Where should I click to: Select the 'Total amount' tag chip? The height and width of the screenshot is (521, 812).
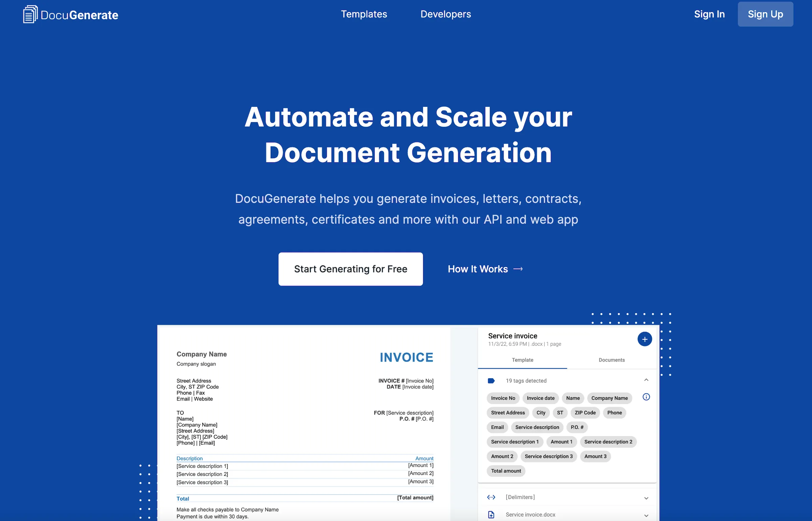(505, 471)
